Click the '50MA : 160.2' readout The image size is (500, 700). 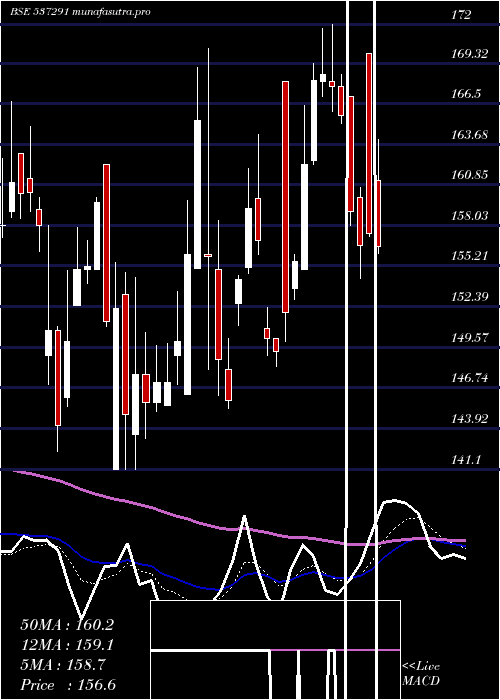pyautogui.click(x=67, y=625)
